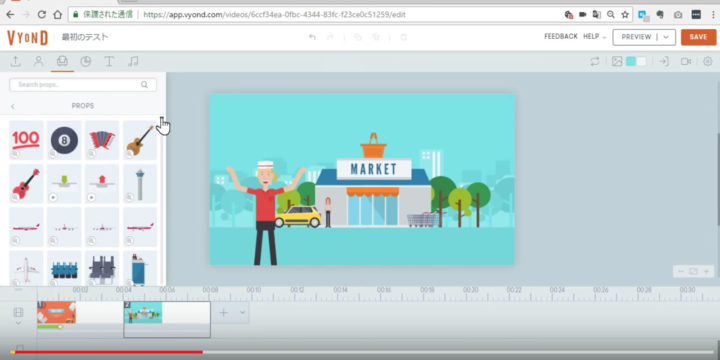Open scene settings gear icon
Screen dimensions: 720x360
pyautogui.click(x=708, y=62)
